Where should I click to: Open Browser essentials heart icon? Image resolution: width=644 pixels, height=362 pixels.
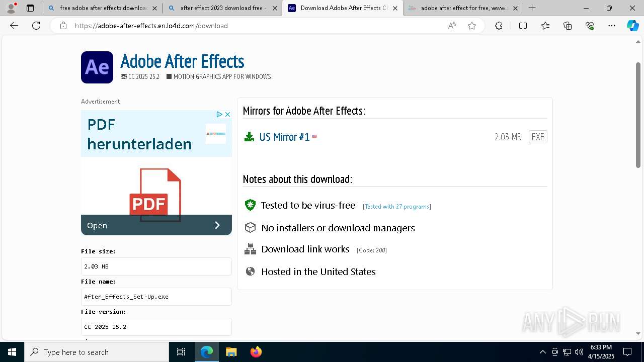(x=590, y=26)
